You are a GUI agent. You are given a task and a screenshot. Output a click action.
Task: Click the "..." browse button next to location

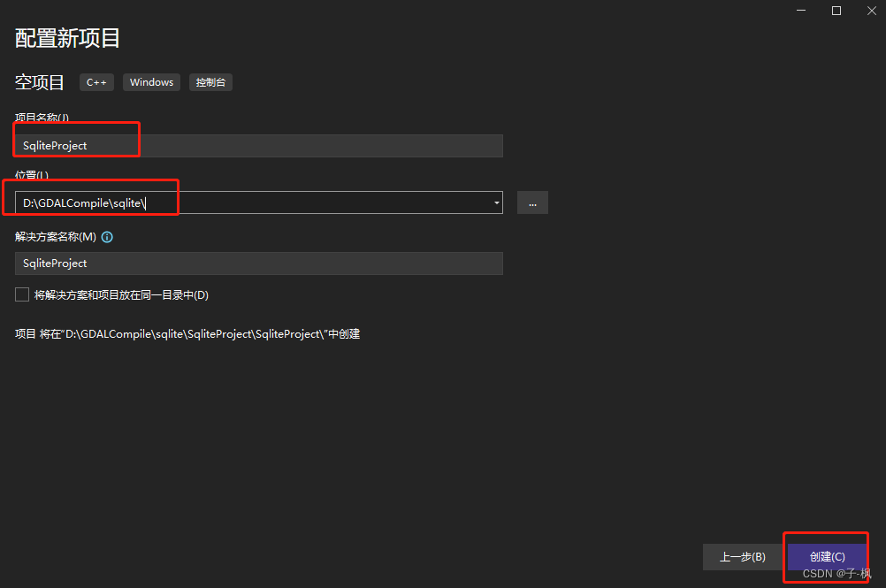[532, 202]
